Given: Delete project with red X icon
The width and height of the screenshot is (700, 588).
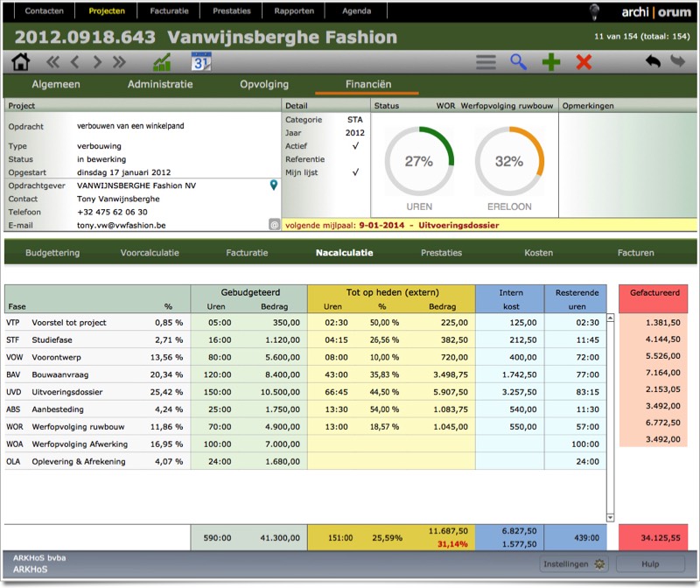Looking at the screenshot, I should [x=584, y=62].
